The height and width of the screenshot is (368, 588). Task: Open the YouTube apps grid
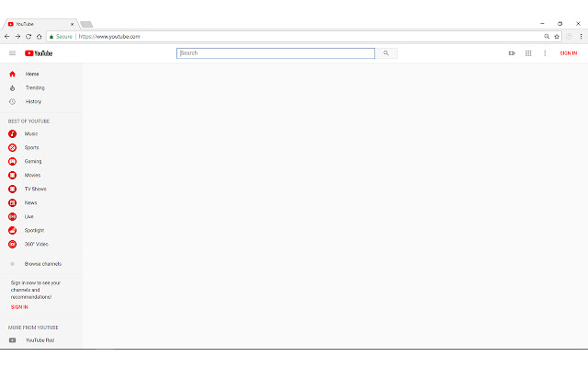(x=528, y=53)
